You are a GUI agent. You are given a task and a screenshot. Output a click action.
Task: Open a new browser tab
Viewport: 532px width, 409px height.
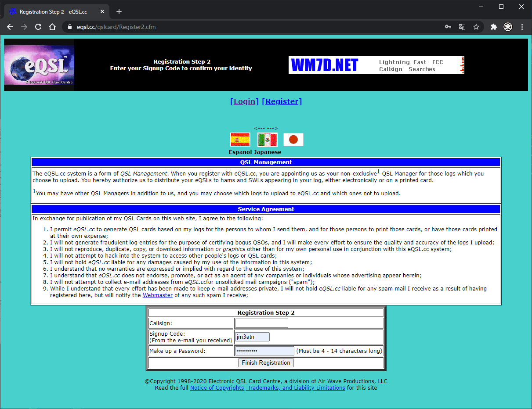coord(119,11)
